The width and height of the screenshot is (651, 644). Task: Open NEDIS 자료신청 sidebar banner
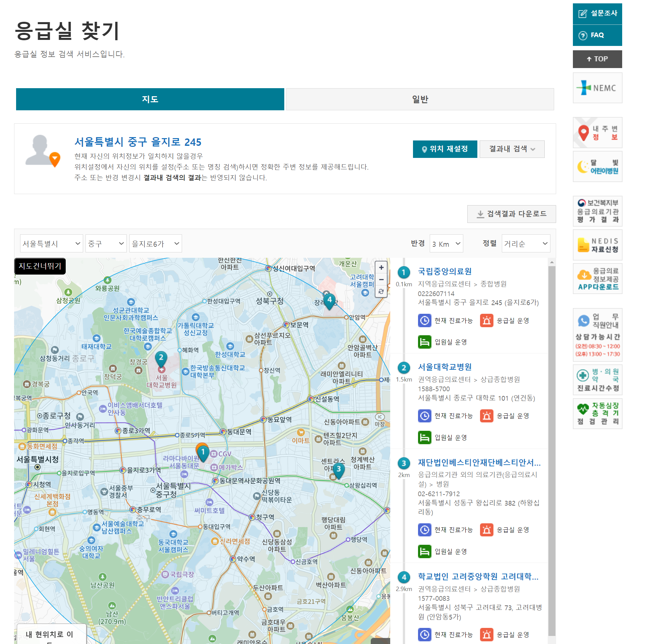click(x=597, y=245)
